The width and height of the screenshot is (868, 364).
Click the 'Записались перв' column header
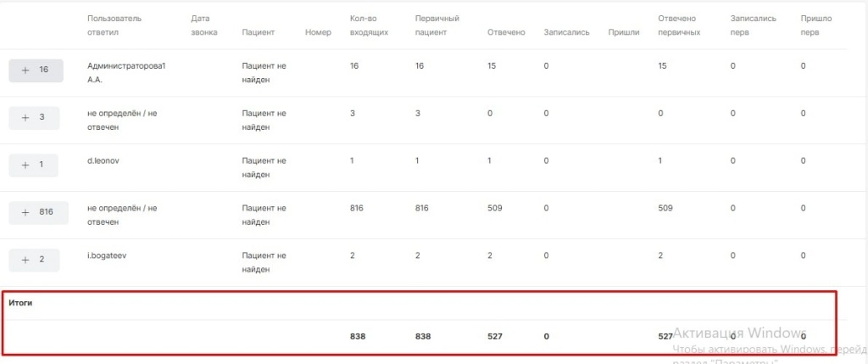751,25
